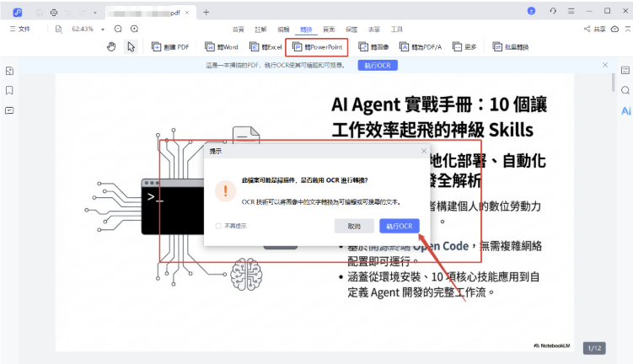This screenshot has height=364, width=633.
Task: Click the Zoom in magnifier icon
Action: click(x=134, y=29)
